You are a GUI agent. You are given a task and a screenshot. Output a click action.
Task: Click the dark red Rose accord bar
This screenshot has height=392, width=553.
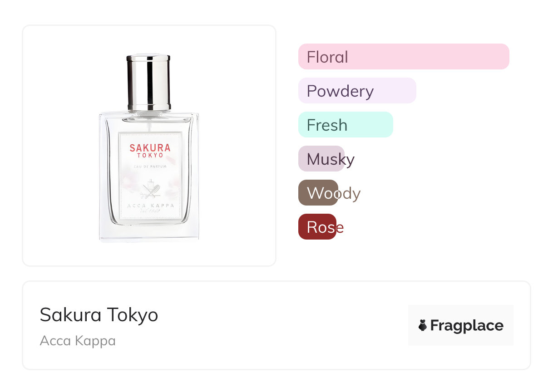point(317,227)
